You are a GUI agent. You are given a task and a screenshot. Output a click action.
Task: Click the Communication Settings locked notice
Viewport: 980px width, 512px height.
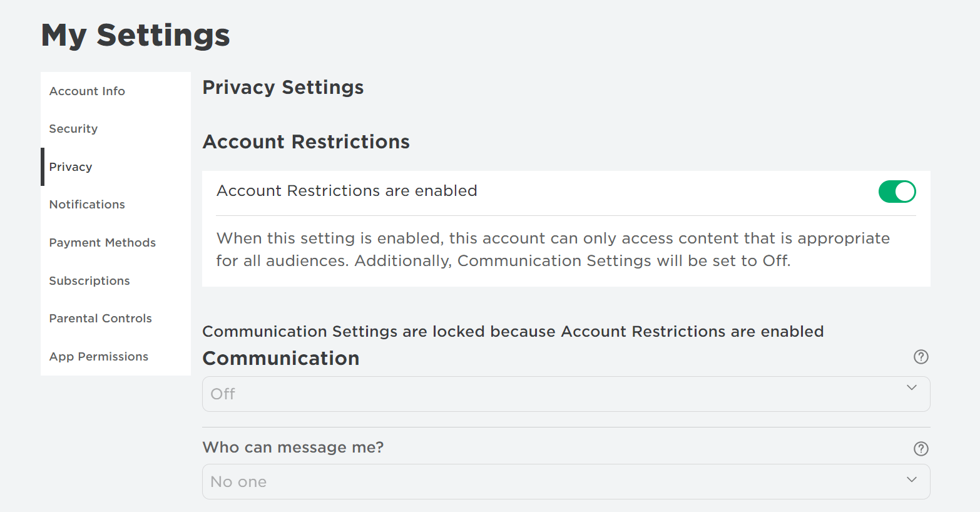point(513,332)
